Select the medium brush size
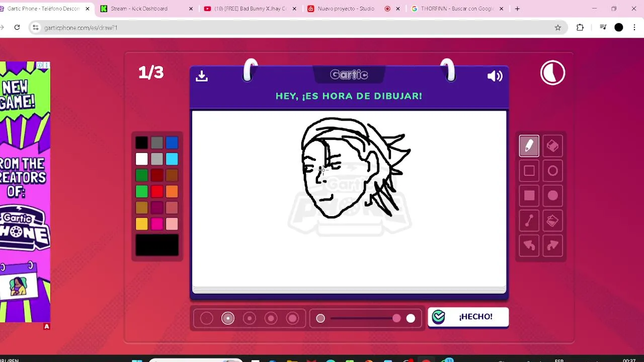644x362 pixels. pos(250,318)
